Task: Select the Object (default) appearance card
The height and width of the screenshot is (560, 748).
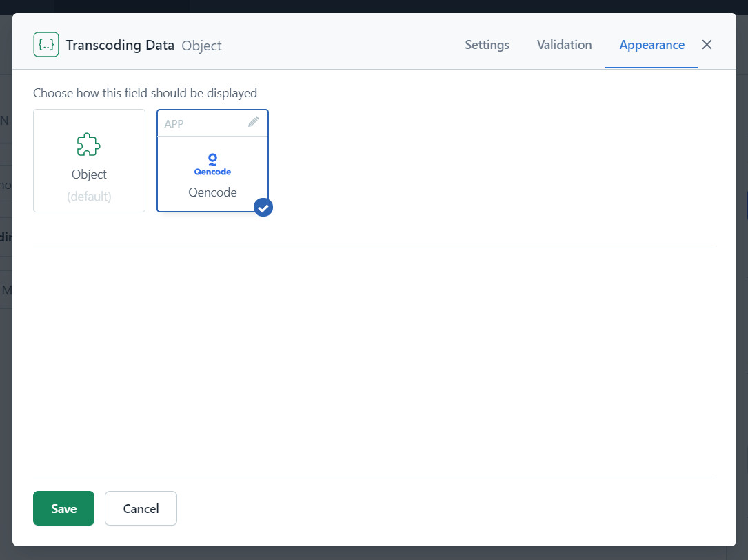Action: click(89, 161)
